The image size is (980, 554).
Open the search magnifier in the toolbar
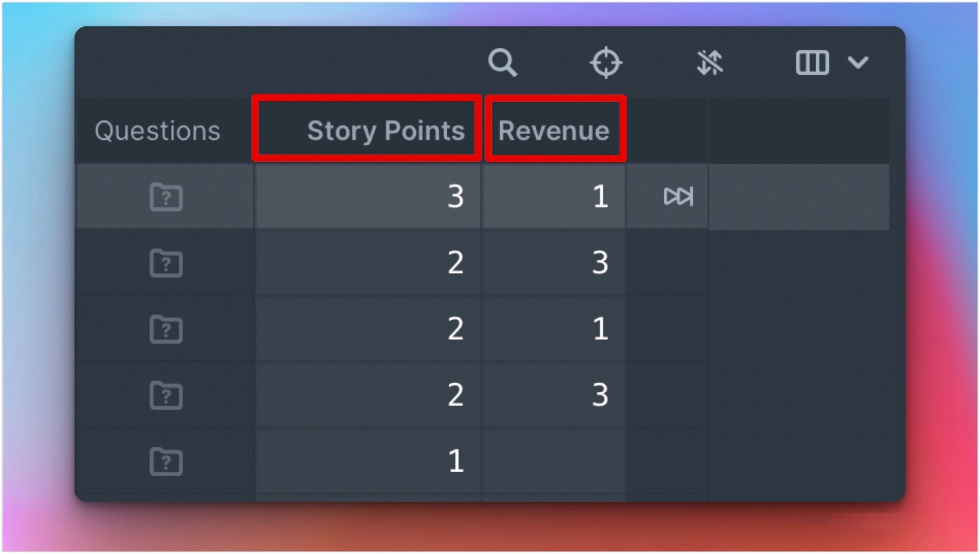click(502, 63)
